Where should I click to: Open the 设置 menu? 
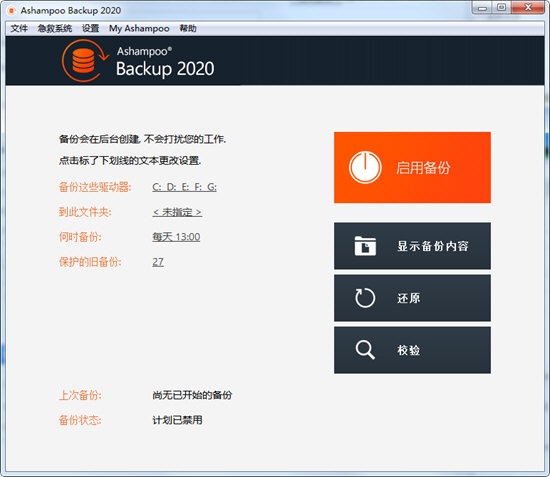[90, 28]
